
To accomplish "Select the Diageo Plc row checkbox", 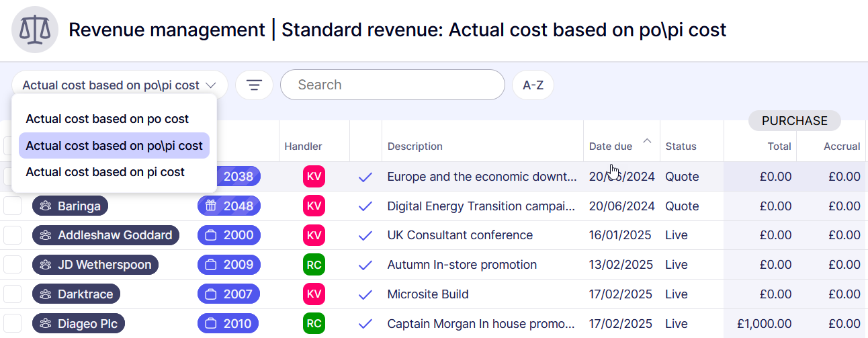I will (13, 323).
